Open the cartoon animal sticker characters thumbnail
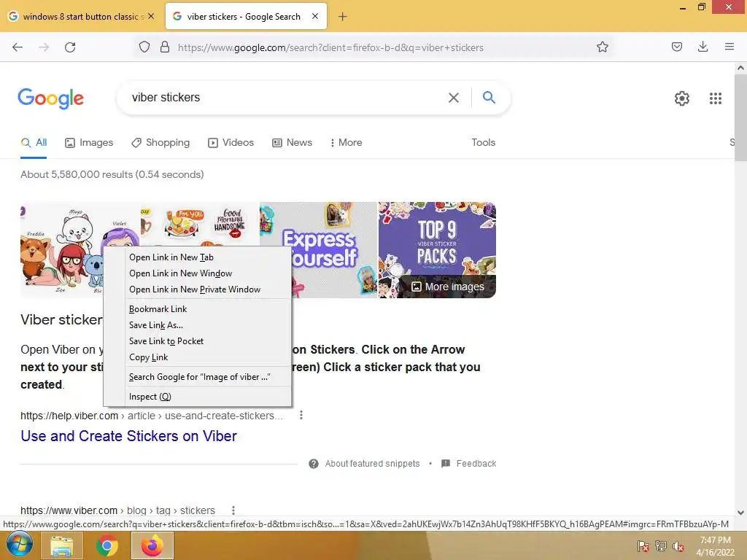This screenshot has width=747, height=560. [x=62, y=250]
